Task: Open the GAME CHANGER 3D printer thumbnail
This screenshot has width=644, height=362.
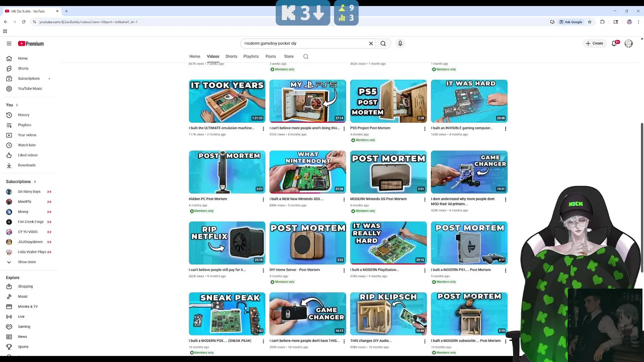Action: [x=469, y=172]
